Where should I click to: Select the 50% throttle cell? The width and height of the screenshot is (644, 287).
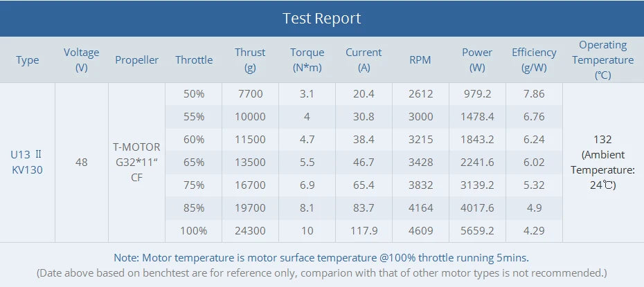click(194, 94)
